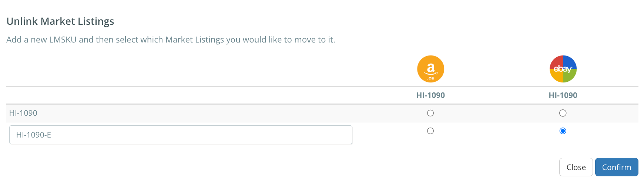
Task: Click the "Add a new LMSKU" instruction sentence
Action: click(x=171, y=40)
